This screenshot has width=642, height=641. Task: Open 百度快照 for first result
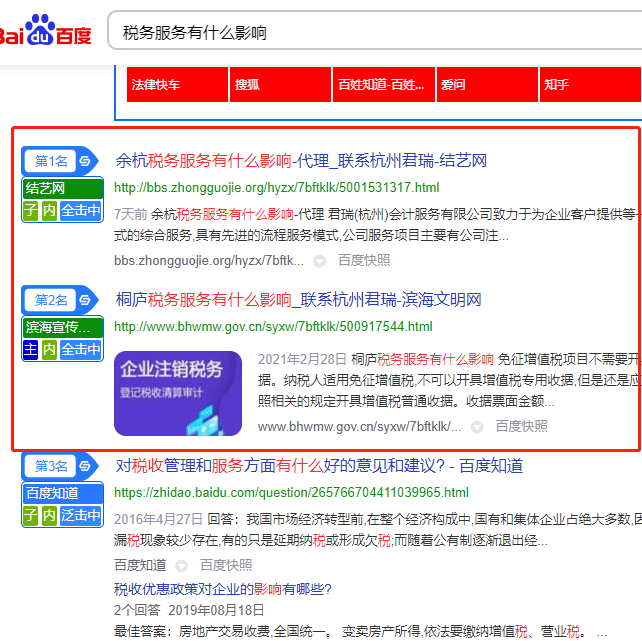coord(364,260)
